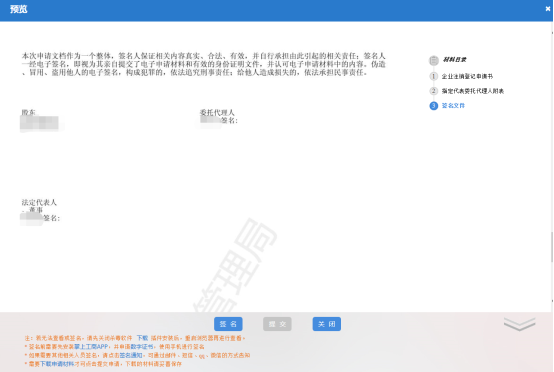Go to step 2 circle in 材料目录
Screen dimensions: 554x372
point(434,91)
